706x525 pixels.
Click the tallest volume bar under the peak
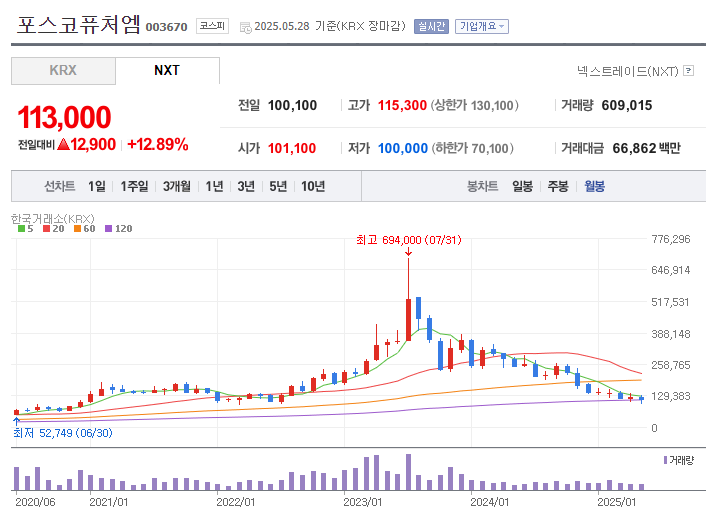[408, 472]
